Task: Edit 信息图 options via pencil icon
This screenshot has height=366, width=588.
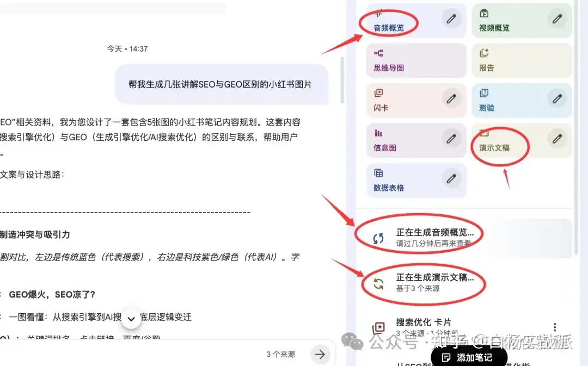Action: click(x=451, y=139)
